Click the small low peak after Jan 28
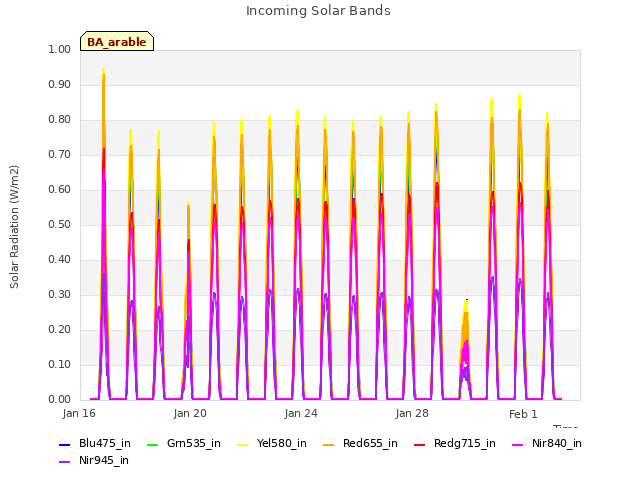The image size is (640, 480). coord(465,349)
